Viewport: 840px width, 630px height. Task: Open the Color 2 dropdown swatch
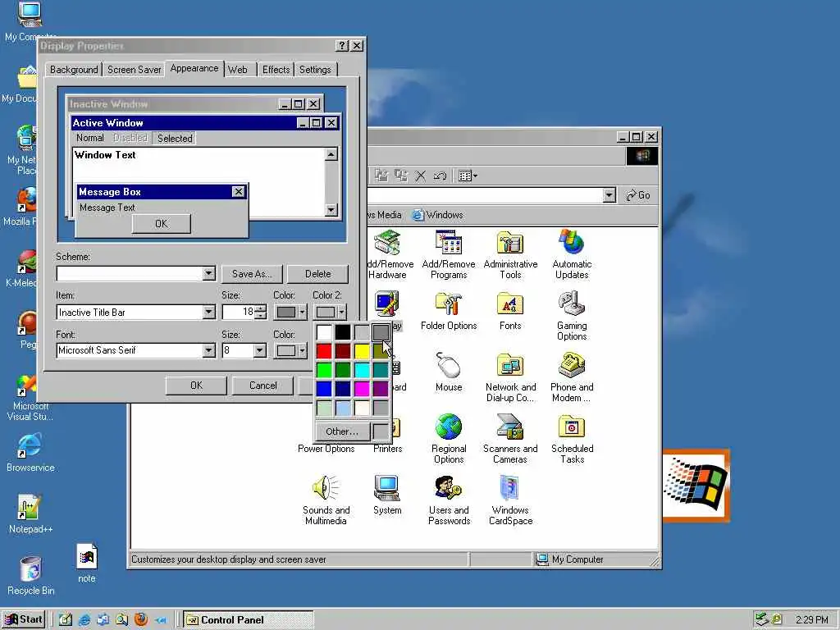tap(330, 312)
